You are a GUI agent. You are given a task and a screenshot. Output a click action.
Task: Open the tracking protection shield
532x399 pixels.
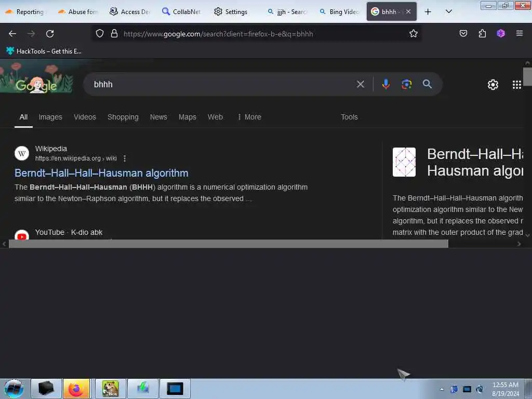[x=99, y=34]
